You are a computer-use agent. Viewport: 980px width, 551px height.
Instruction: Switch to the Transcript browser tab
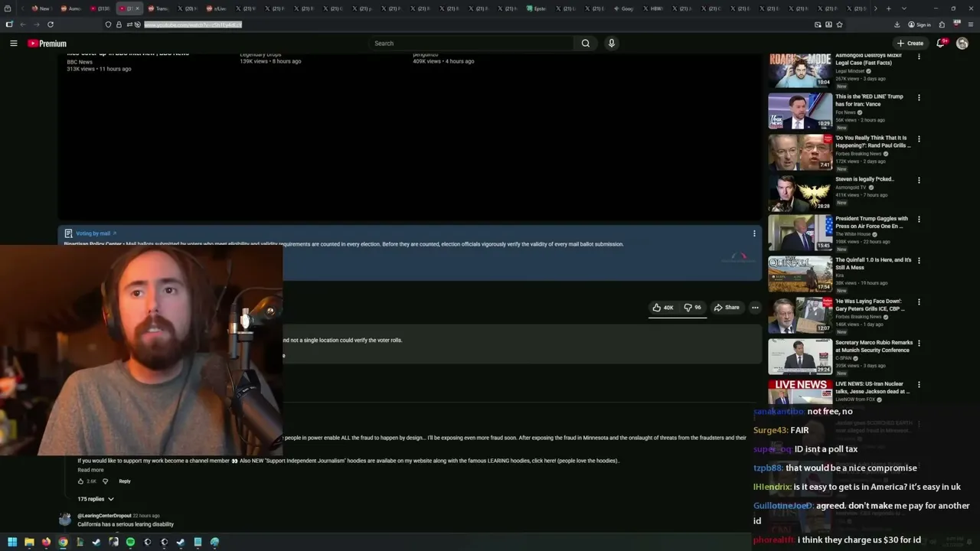point(158,8)
